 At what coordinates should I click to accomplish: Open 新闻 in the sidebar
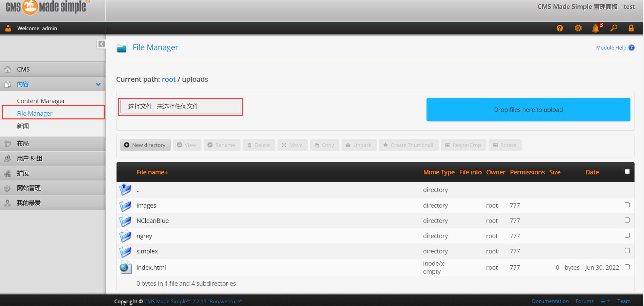[23, 126]
